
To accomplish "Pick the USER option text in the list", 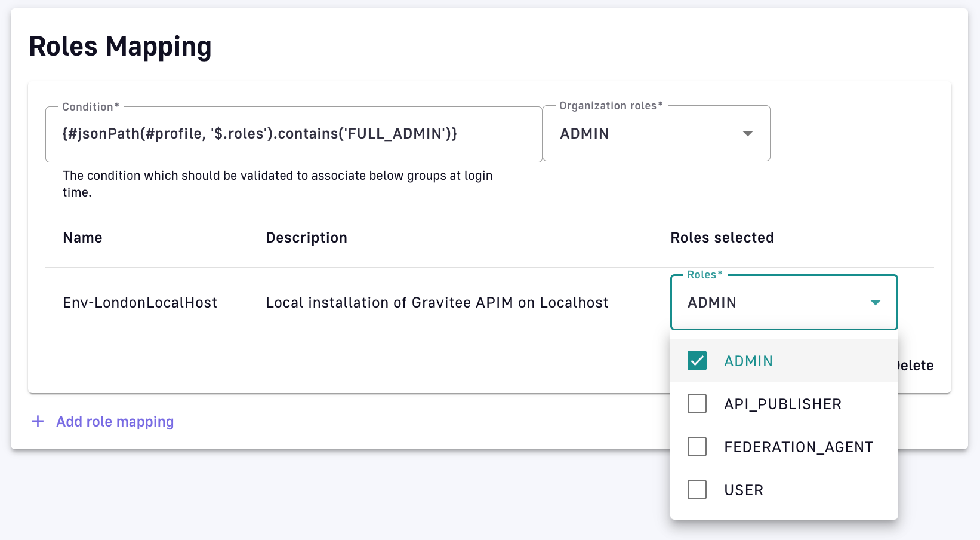I will coord(744,490).
